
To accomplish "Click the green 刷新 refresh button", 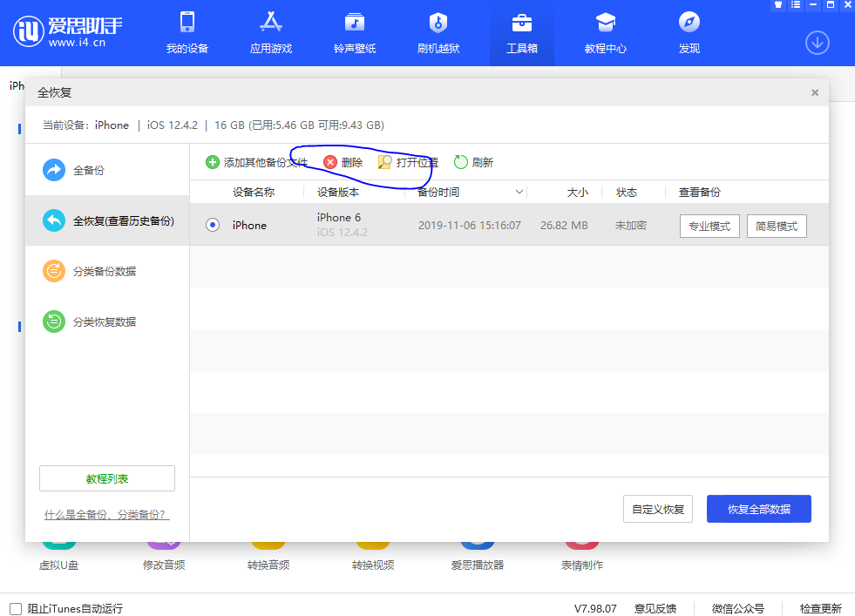I will coord(473,162).
